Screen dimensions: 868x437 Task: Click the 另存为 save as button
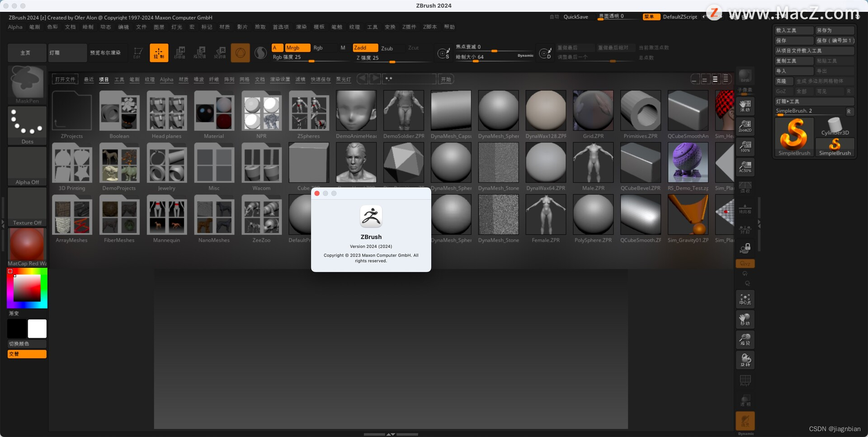[x=835, y=30]
